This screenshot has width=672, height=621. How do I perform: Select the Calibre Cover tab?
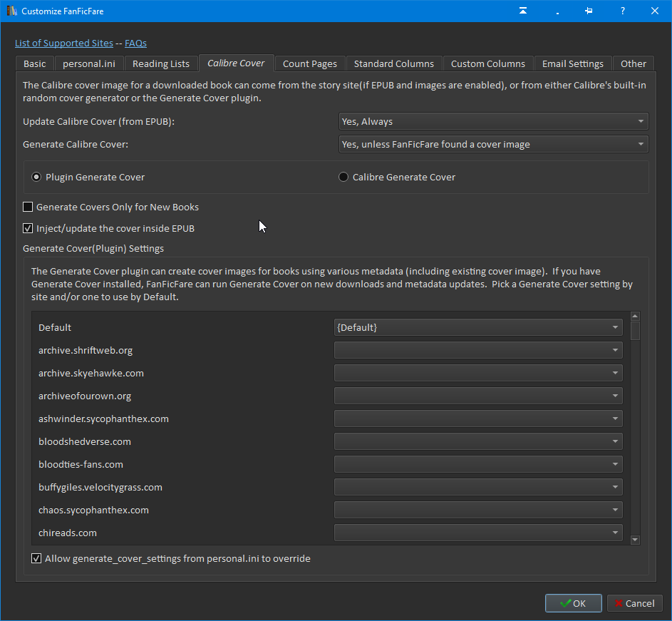[x=236, y=63]
